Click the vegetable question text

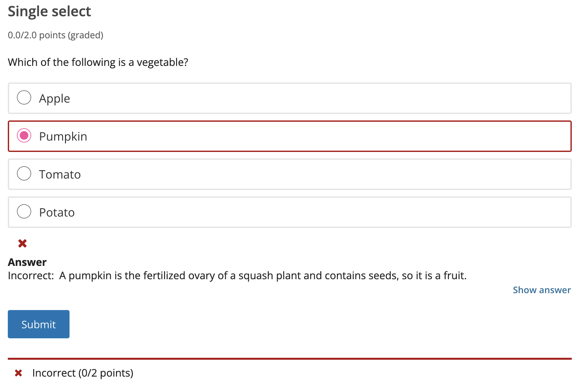pyautogui.click(x=98, y=62)
